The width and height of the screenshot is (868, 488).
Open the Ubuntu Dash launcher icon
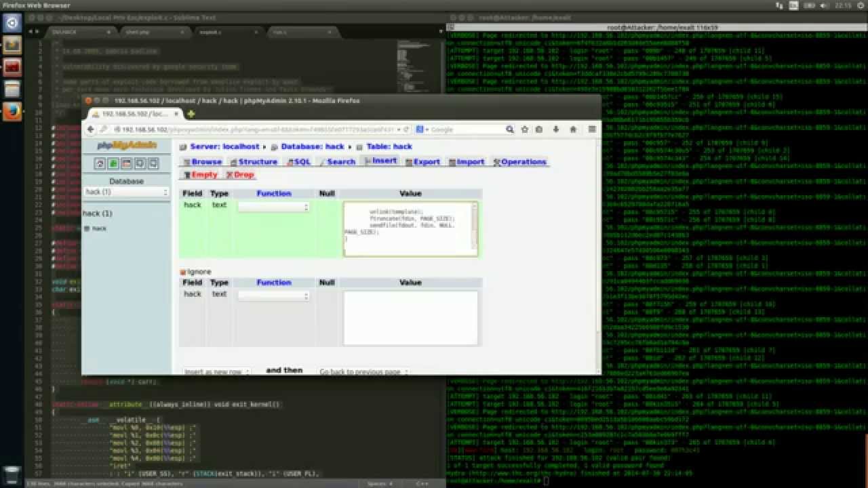coord(12,23)
